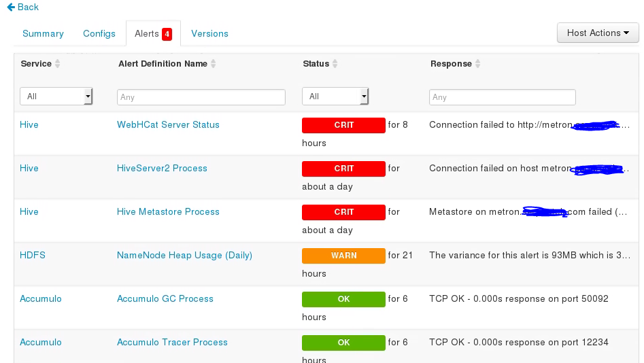Open Hive service link in WebHCat row

(29, 125)
